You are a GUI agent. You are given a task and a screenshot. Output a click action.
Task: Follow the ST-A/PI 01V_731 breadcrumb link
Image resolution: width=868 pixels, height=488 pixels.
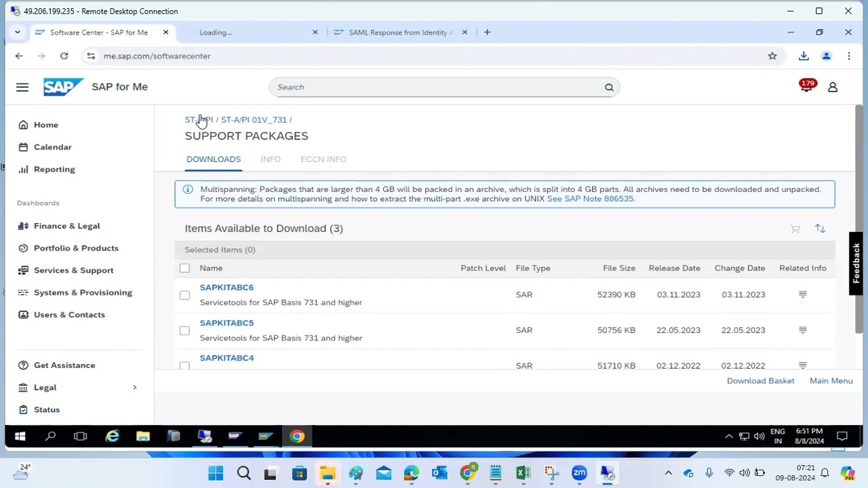coord(254,120)
